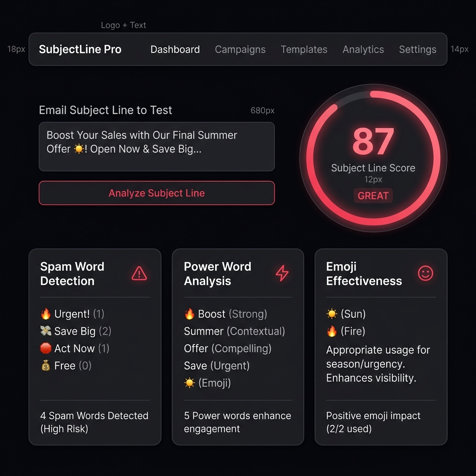Navigate to Analytics
The image size is (476, 476).
[363, 49]
